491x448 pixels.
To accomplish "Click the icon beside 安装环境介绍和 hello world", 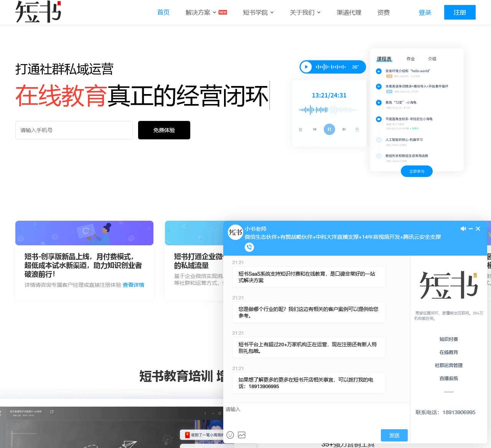I will 379,71.
